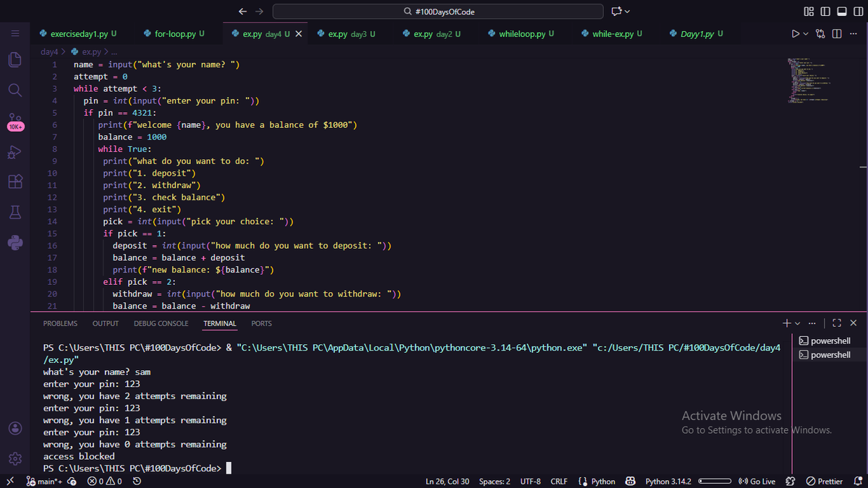This screenshot has height=488, width=868.
Task: Switch to the for-loop.py tab
Action: click(174, 33)
